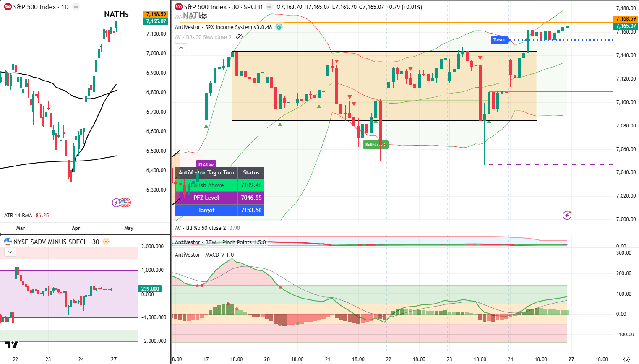The image size is (639, 364).
Task: Click the 500 badge icon on the 30-minute chart header
Action: coord(177,7)
